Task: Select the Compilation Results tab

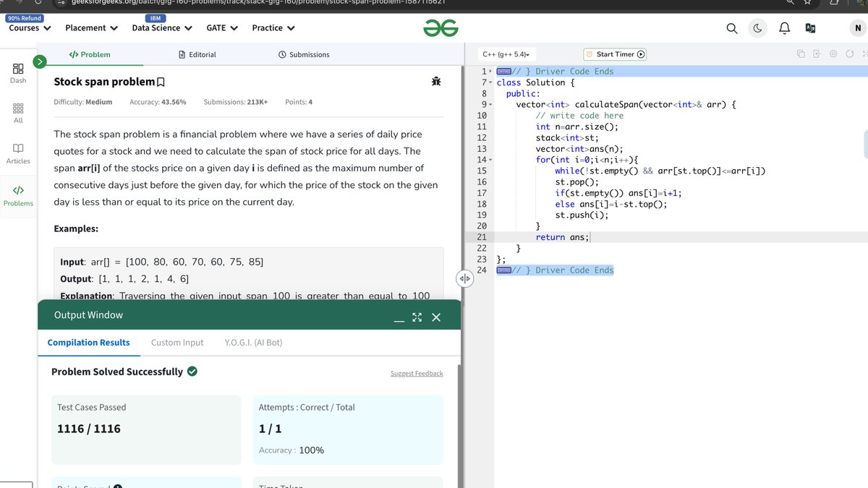Action: 88,343
